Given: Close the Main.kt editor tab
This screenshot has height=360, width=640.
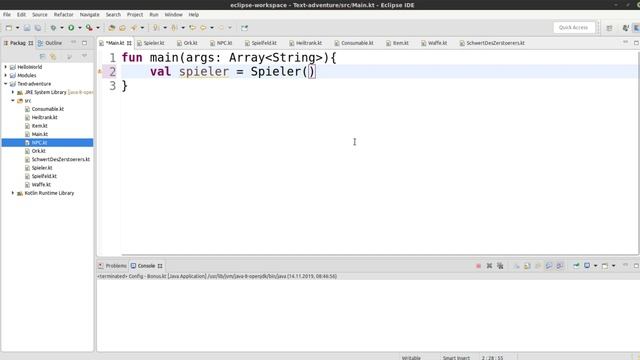Looking at the screenshot, I should tap(129, 43).
